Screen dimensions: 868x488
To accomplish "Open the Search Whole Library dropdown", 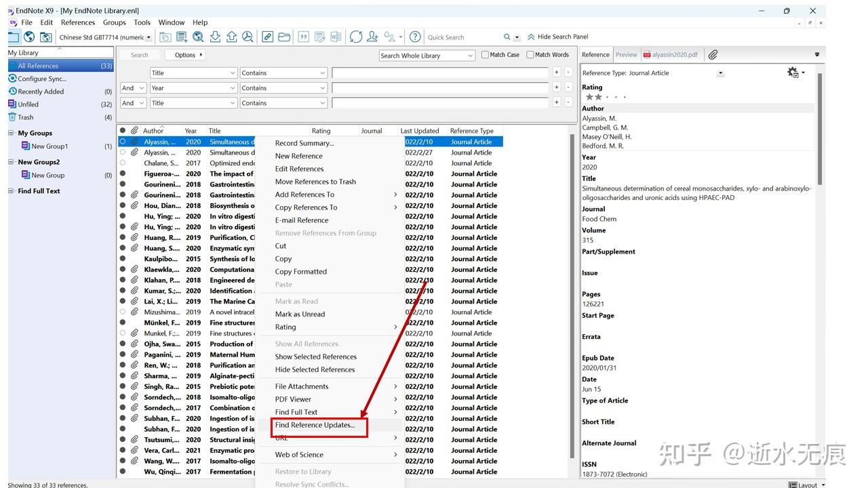I will pos(427,56).
